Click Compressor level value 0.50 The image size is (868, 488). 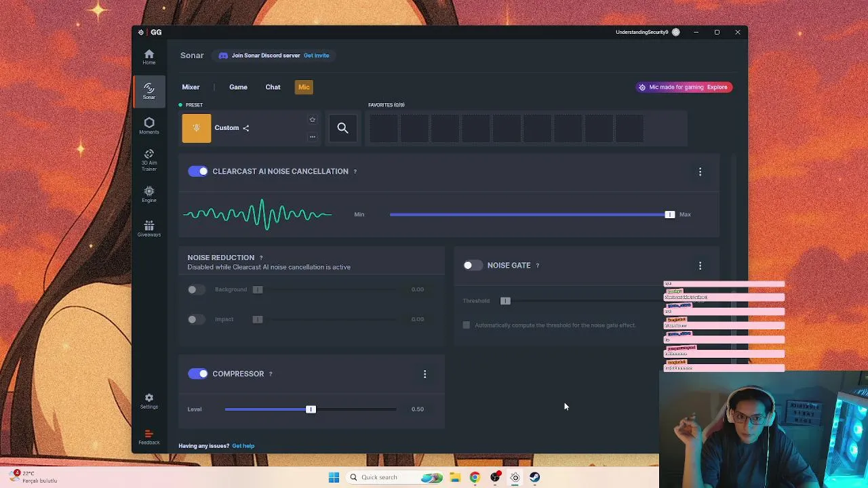417,409
